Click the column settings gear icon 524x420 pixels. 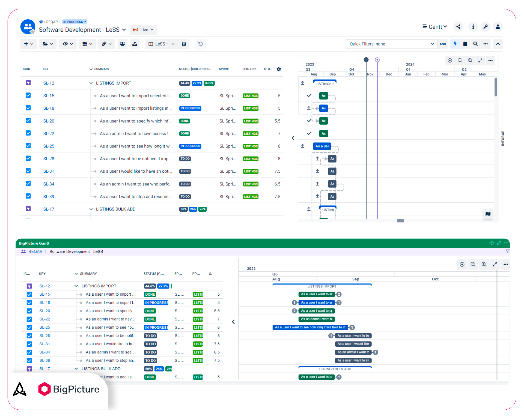tap(279, 69)
